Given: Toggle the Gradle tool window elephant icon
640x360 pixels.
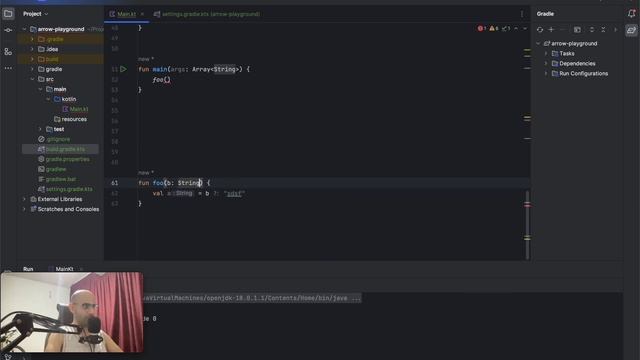Looking at the screenshot, I should (631, 30).
